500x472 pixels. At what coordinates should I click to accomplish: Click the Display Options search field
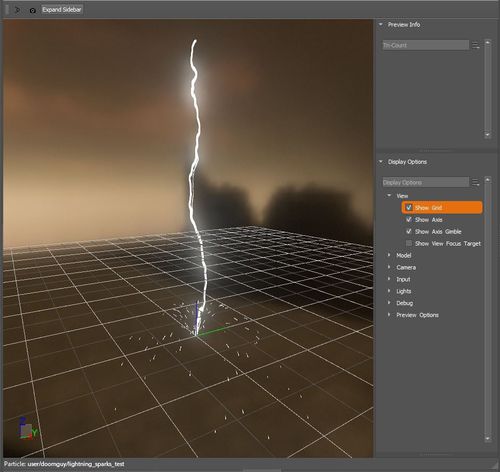click(x=425, y=183)
